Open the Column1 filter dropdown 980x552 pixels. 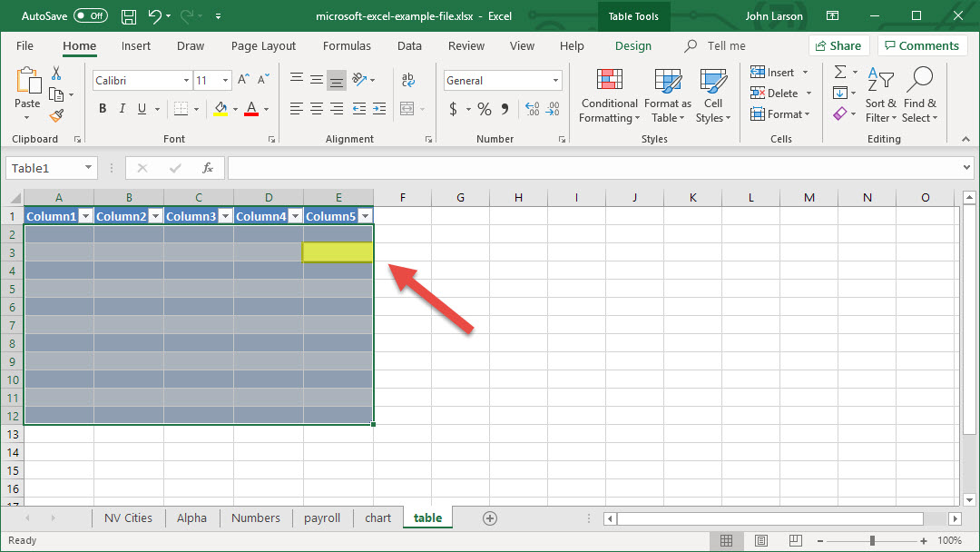click(85, 216)
